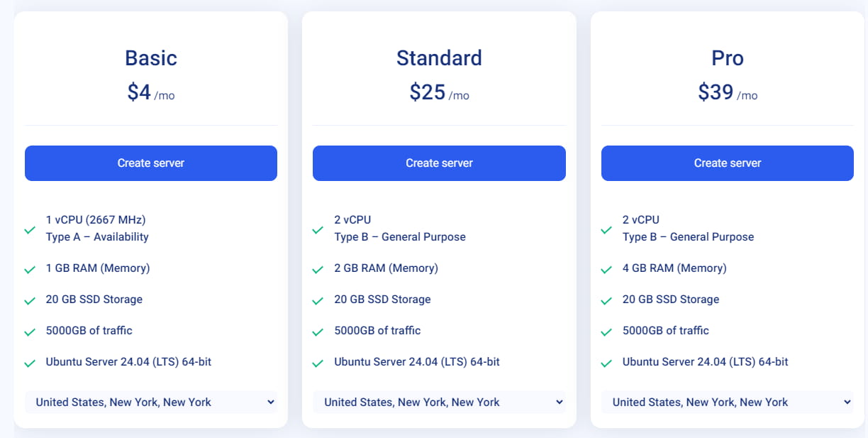This screenshot has height=438, width=868.
Task: Open the Pro plan location dropdown
Action: 727,403
